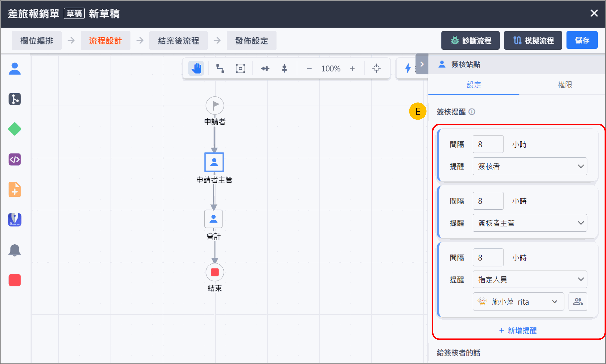
Task: Open the 簽核者 reminder dropdown
Action: pyautogui.click(x=530, y=166)
